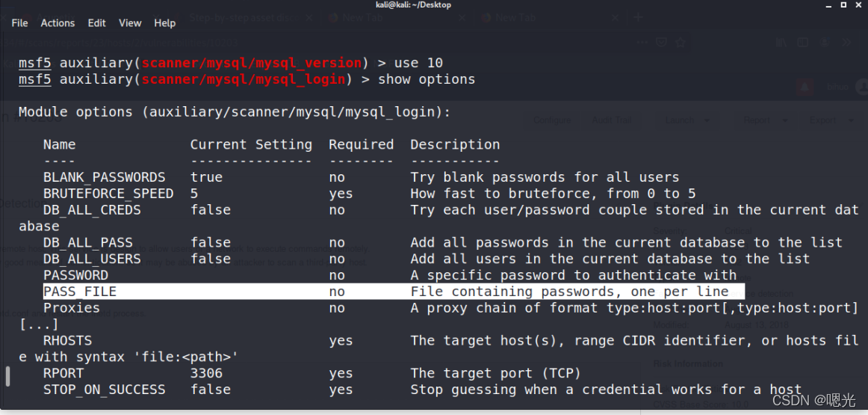Image resolution: width=868 pixels, height=415 pixels.
Task: Open a new tab in background browser
Action: tap(638, 17)
